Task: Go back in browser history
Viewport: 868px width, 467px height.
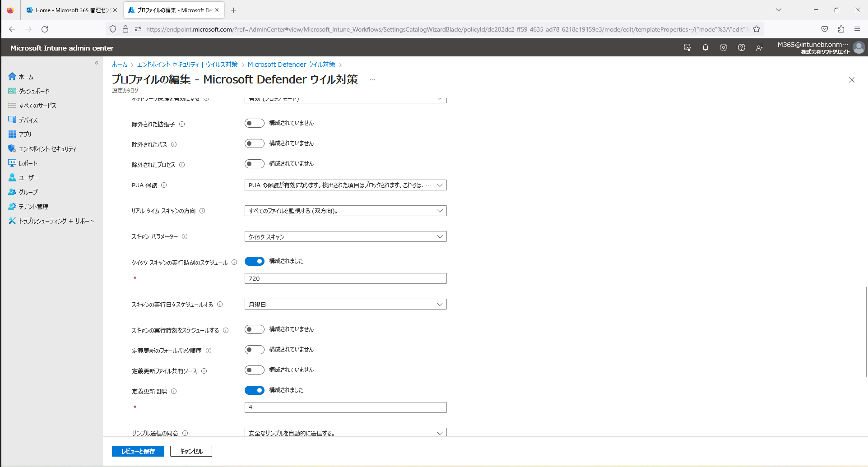Action: (x=12, y=29)
